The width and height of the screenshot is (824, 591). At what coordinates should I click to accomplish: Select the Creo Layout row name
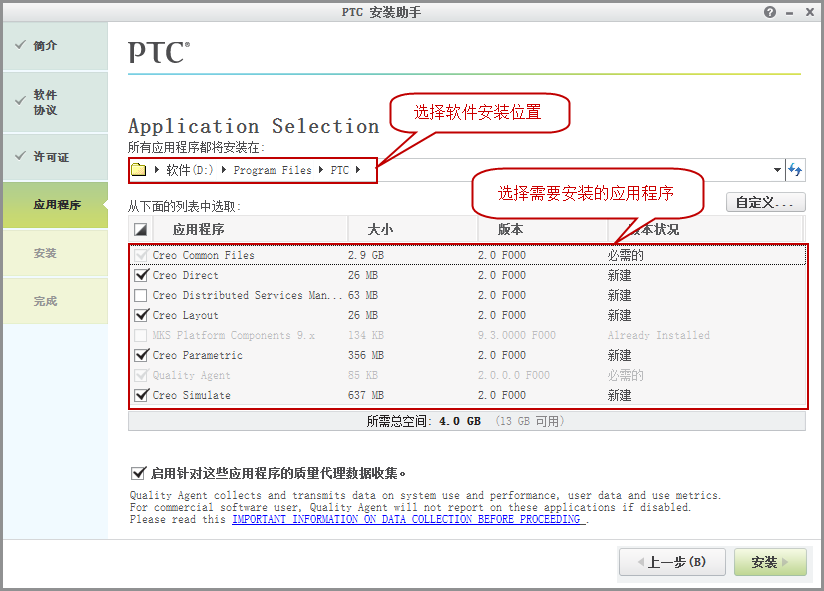(185, 315)
